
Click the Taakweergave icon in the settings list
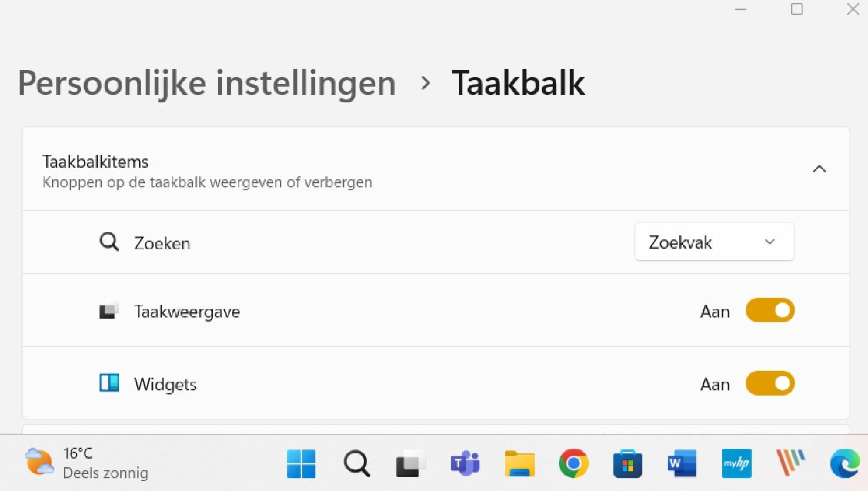click(109, 310)
